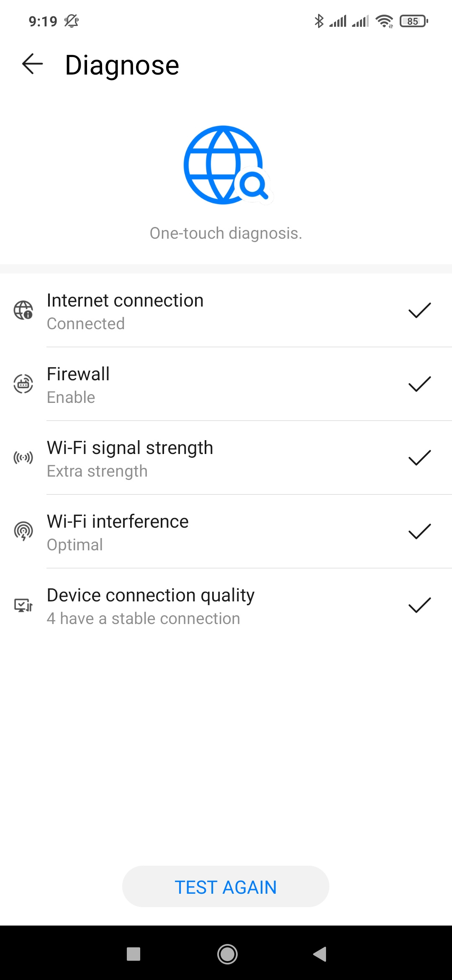Tap the back arrow icon
This screenshot has width=452, height=980.
33,64
